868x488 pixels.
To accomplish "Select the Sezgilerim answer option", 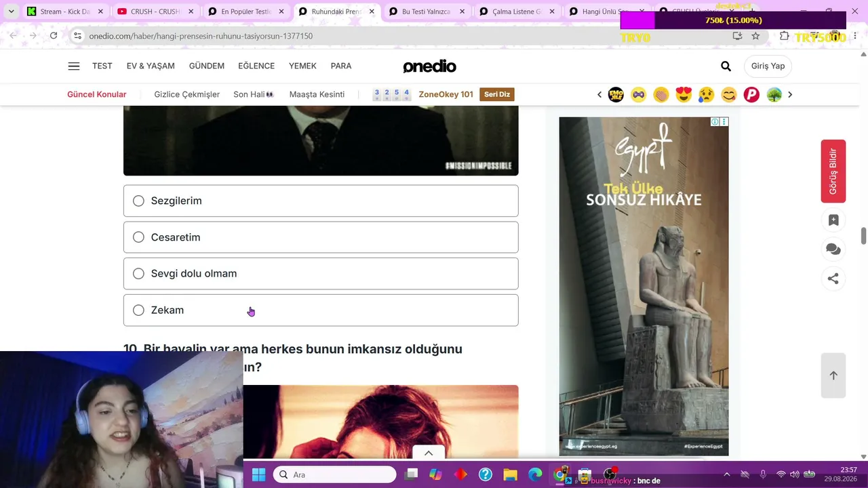I will point(321,201).
